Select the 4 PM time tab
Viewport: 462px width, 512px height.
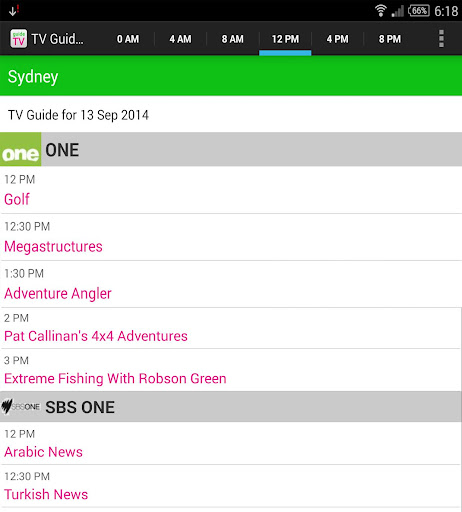pos(337,39)
